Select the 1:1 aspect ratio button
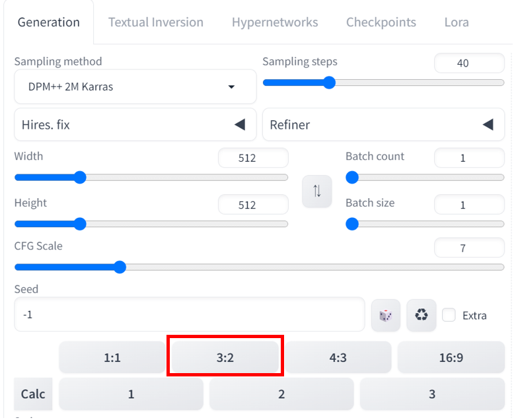Screen dimensions: 514x420 click(x=112, y=357)
